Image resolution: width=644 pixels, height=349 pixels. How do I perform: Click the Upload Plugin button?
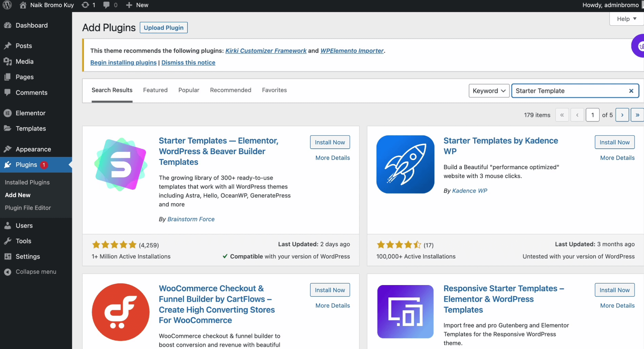coord(164,28)
